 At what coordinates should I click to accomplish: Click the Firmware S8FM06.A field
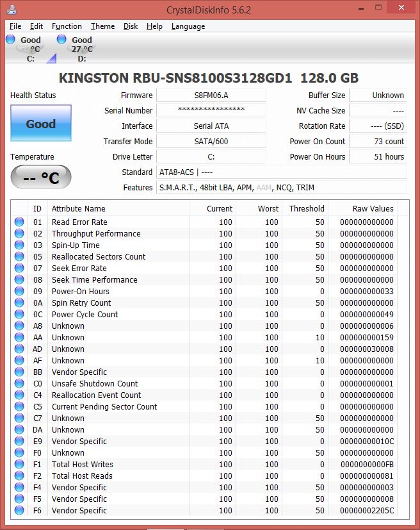(x=211, y=95)
